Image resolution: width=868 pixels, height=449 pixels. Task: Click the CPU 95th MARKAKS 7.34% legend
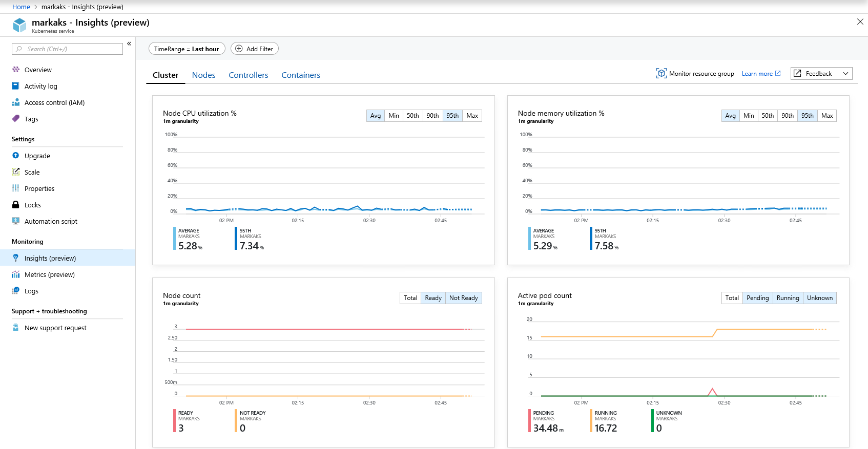point(250,239)
